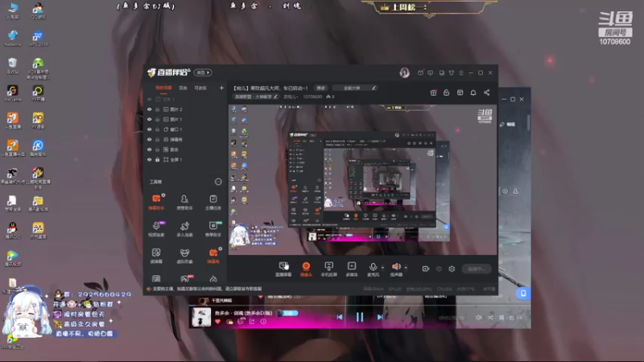This screenshot has height=362, width=644.
Task: Open the settings gear in the bottom bar
Action: pyautogui.click(x=452, y=269)
